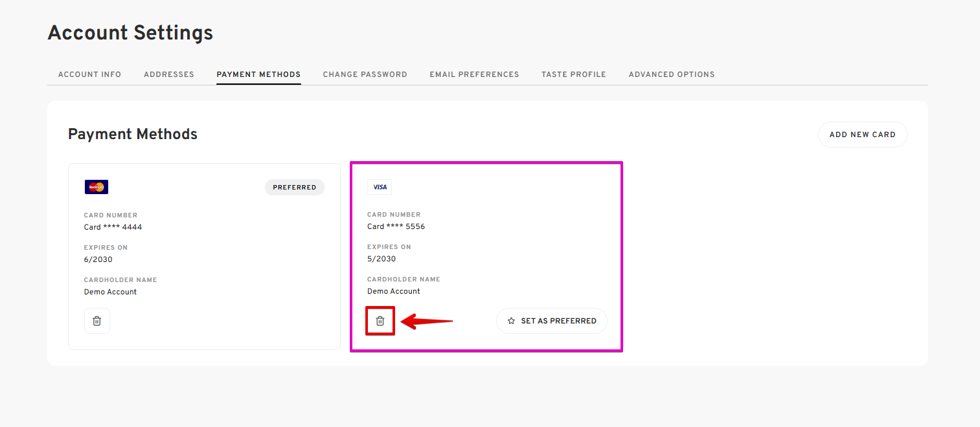The height and width of the screenshot is (427, 980).
Task: Open the Email Preferences tab
Action: pyautogui.click(x=474, y=74)
